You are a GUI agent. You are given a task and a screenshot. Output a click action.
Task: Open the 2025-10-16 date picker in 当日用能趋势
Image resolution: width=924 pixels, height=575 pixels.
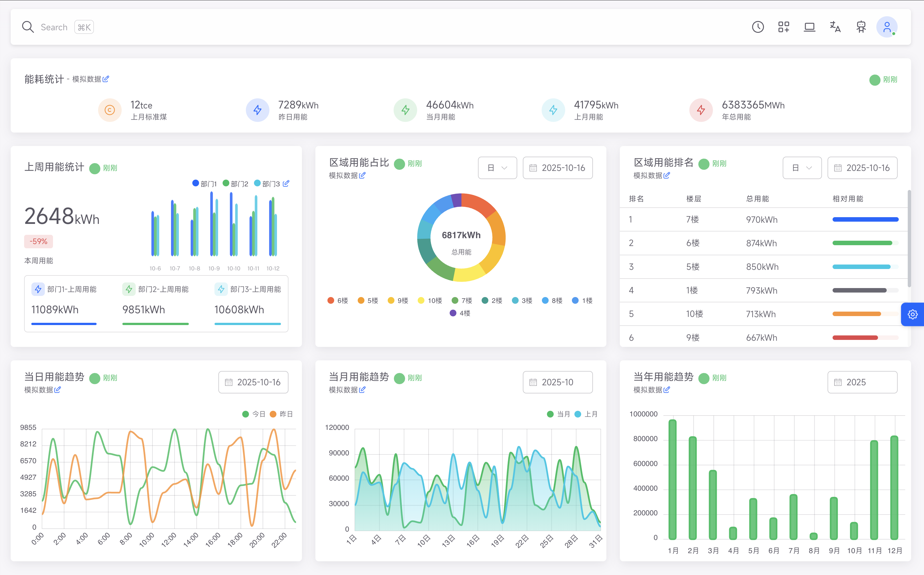[253, 382]
